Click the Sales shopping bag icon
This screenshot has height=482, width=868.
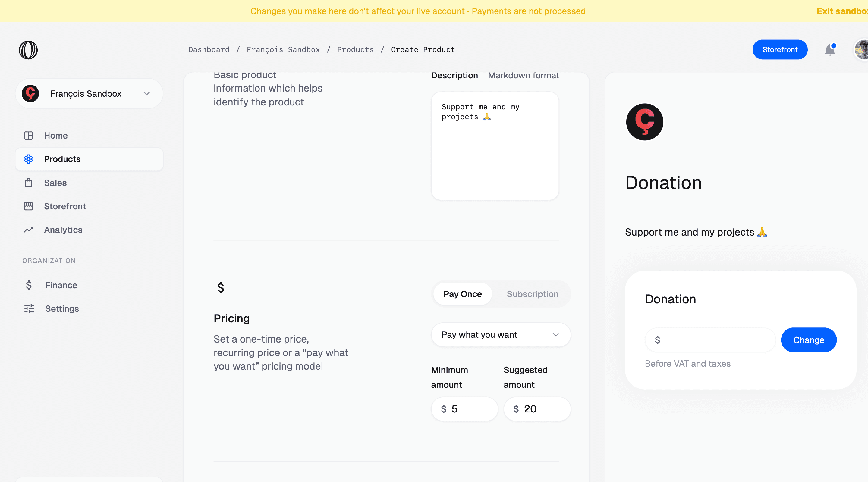tap(29, 183)
